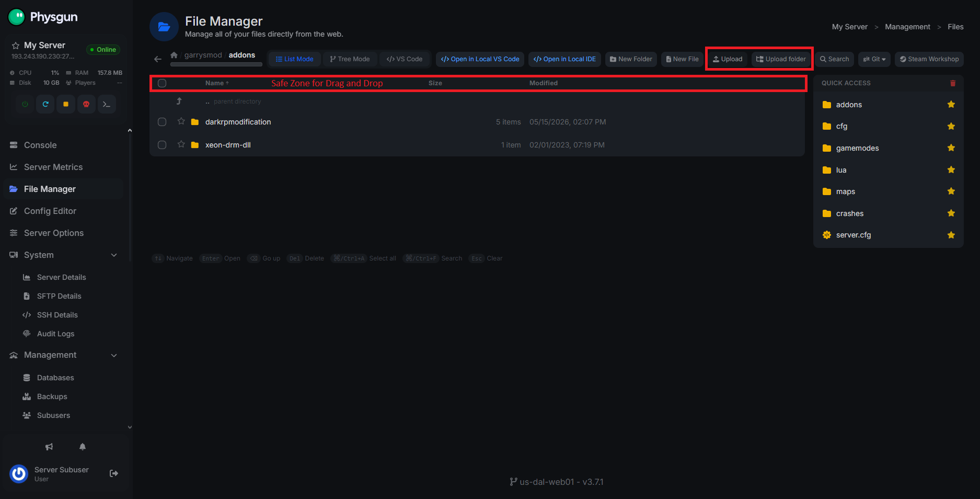Image resolution: width=980 pixels, height=499 pixels.
Task: Click the Physgun logo
Action: (43, 17)
